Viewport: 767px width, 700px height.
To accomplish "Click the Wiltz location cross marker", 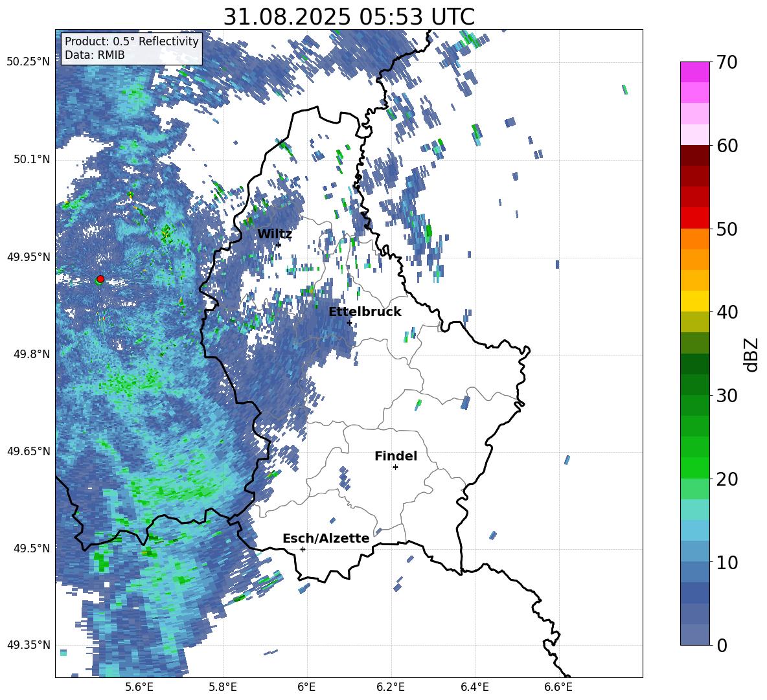I will pos(279,245).
